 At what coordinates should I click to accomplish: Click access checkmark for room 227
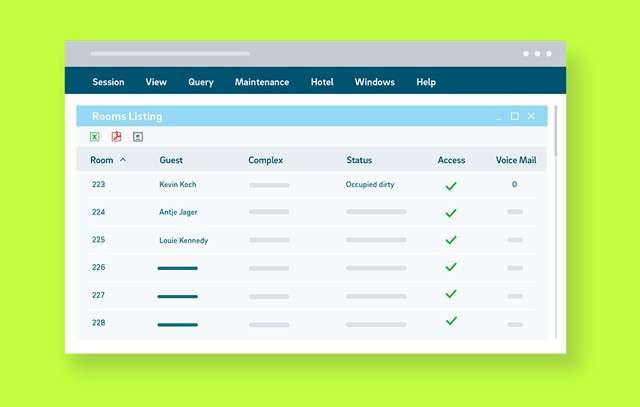451,295
